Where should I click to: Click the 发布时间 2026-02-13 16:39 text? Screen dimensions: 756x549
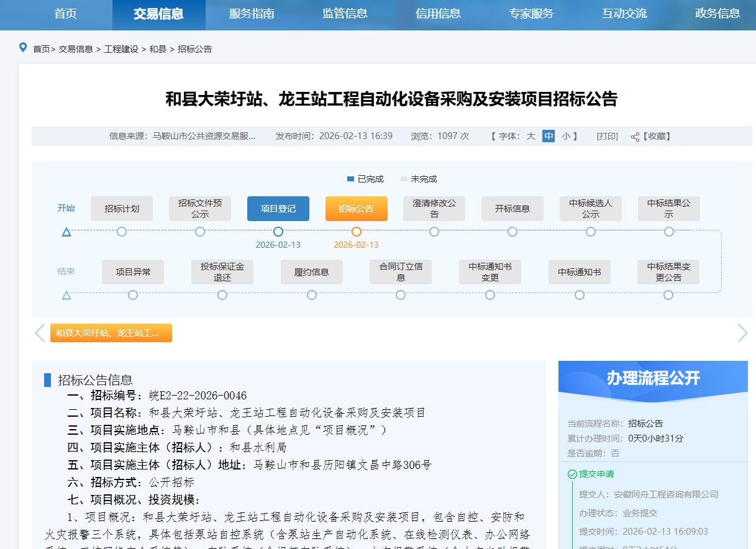point(334,136)
